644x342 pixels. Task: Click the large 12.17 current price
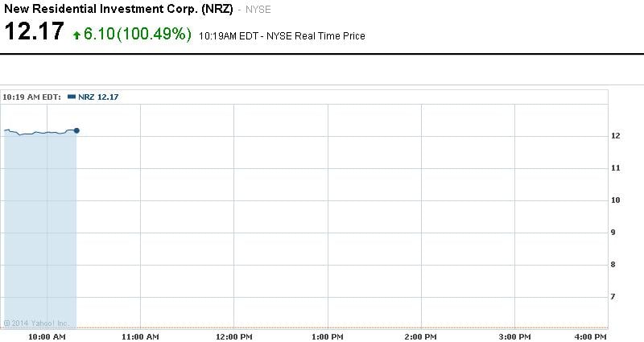click(x=34, y=33)
